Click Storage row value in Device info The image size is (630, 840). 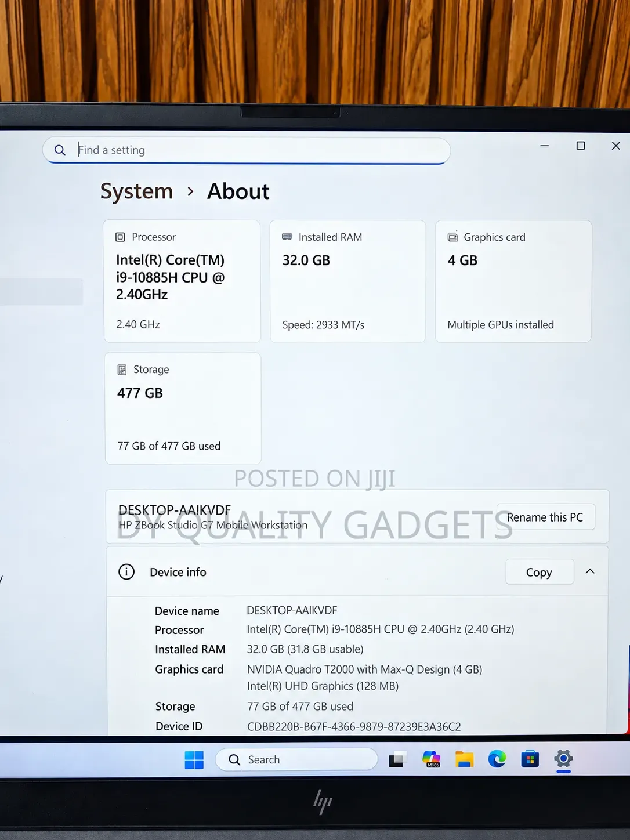tap(300, 707)
